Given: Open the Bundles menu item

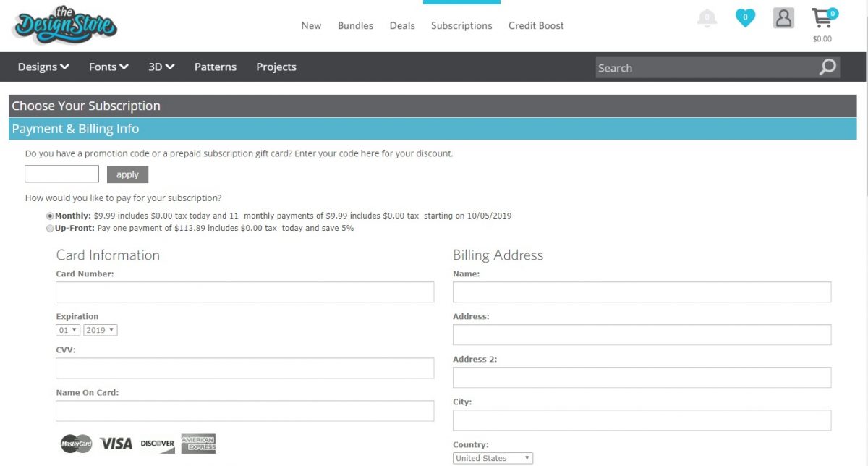Looking at the screenshot, I should [356, 25].
